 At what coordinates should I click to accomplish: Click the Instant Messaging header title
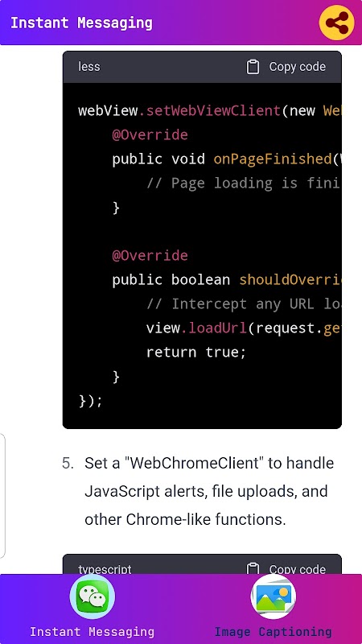(x=81, y=23)
